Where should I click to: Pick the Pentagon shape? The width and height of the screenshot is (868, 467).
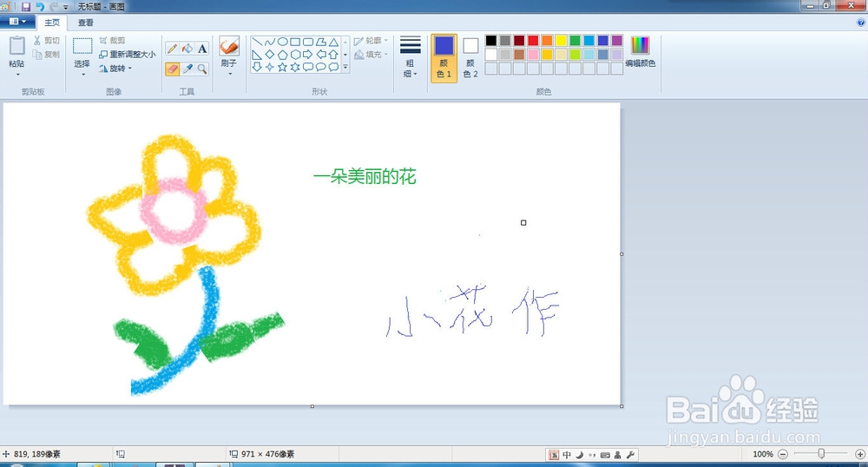pyautogui.click(x=282, y=55)
